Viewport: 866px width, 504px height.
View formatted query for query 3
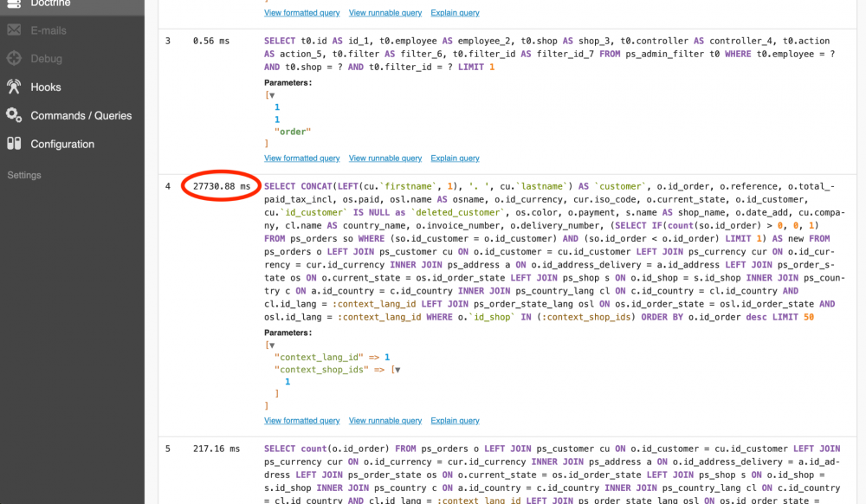[301, 158]
